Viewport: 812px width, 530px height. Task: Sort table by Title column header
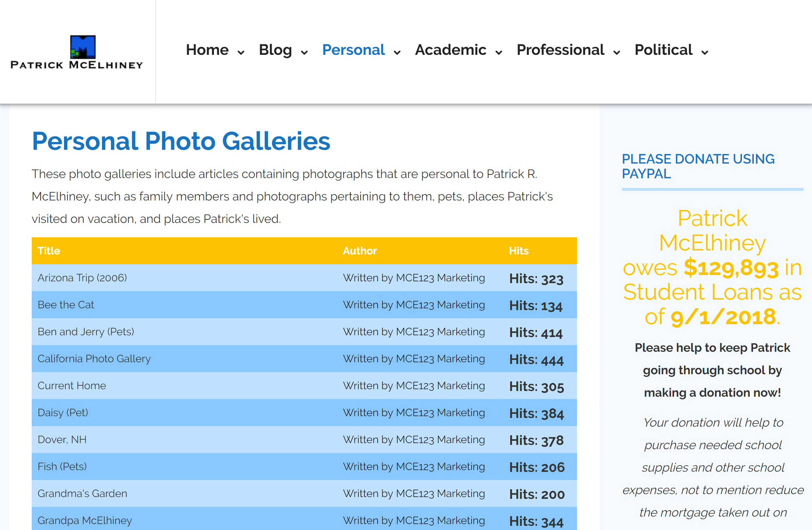coord(49,251)
